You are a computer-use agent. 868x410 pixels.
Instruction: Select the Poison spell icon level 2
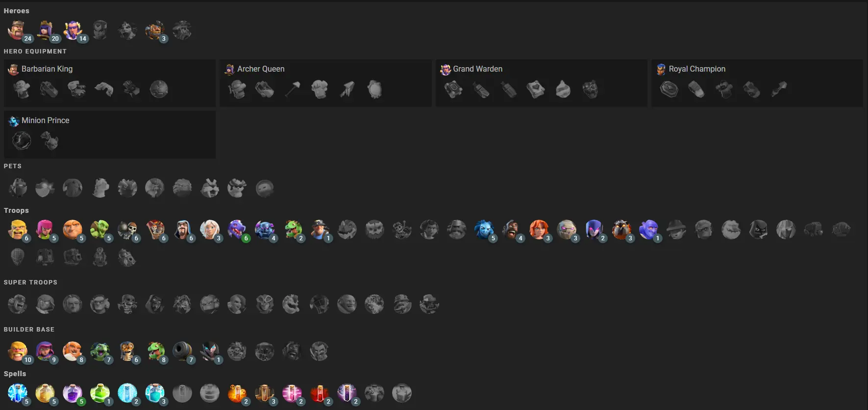point(237,393)
